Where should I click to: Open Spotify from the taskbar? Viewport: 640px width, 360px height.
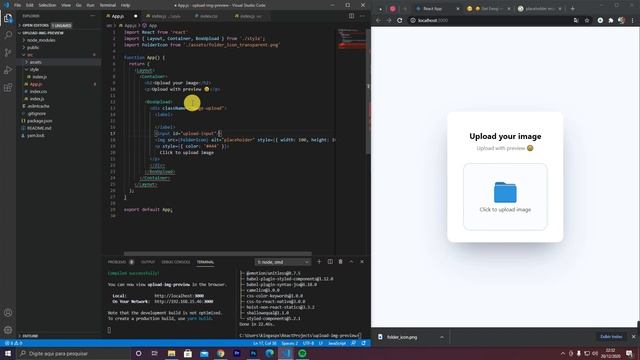(x=302, y=353)
